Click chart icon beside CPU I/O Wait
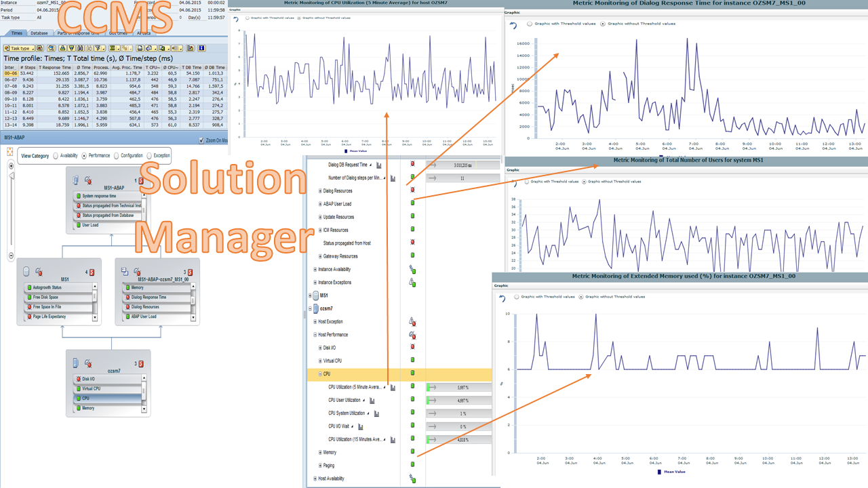Viewport: 868px width, 488px height. click(361, 426)
